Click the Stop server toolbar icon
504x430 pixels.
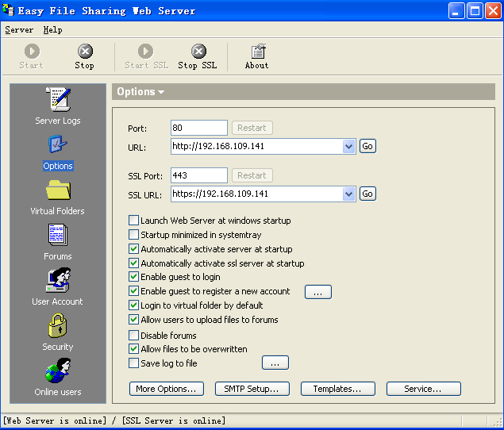point(85,52)
